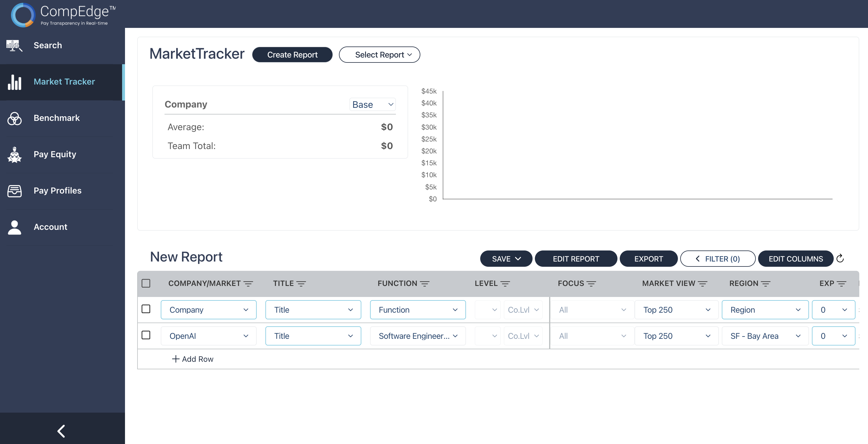Screen dimensions: 868x444
Task: Open the Market Tracker sidebar item
Action: pos(64,82)
